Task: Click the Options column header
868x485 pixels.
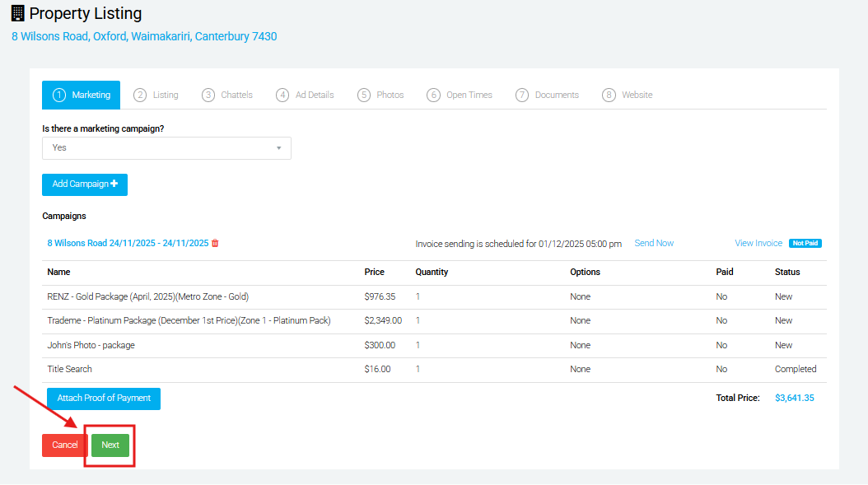Action: click(x=586, y=272)
